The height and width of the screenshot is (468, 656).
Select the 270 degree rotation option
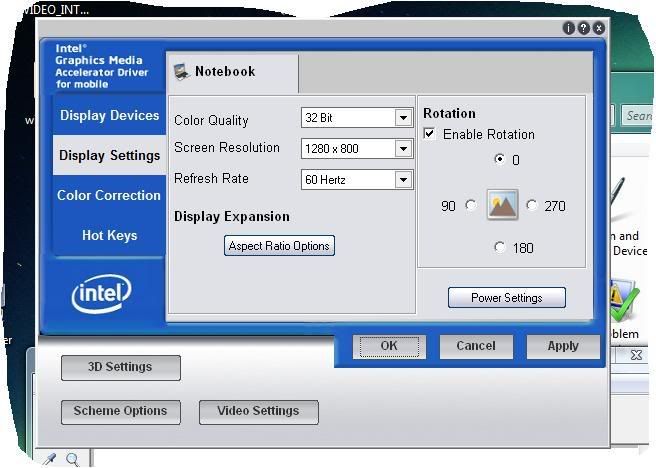pyautogui.click(x=532, y=205)
